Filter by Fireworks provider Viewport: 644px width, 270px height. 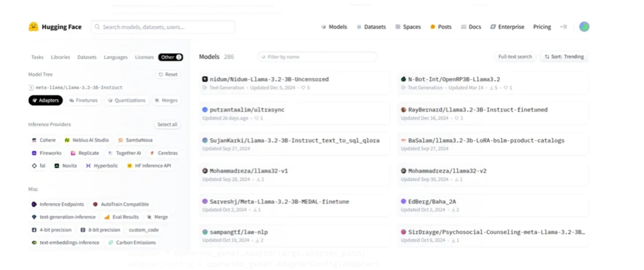click(x=47, y=153)
